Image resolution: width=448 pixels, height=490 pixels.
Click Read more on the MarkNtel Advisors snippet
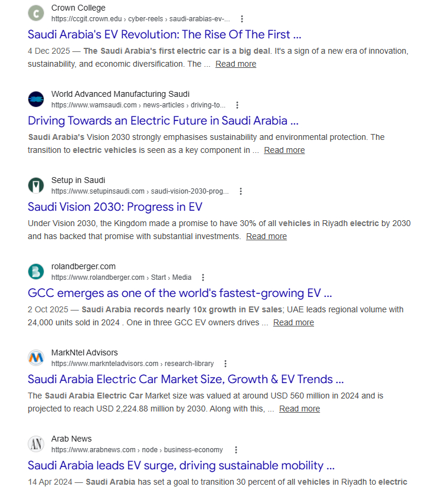point(299,409)
